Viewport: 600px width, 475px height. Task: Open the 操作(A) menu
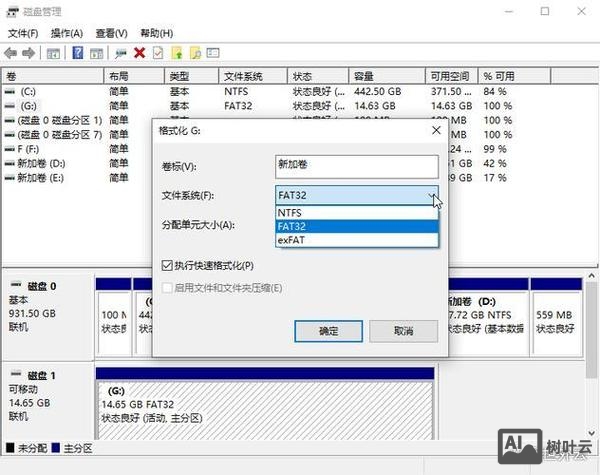(x=67, y=33)
